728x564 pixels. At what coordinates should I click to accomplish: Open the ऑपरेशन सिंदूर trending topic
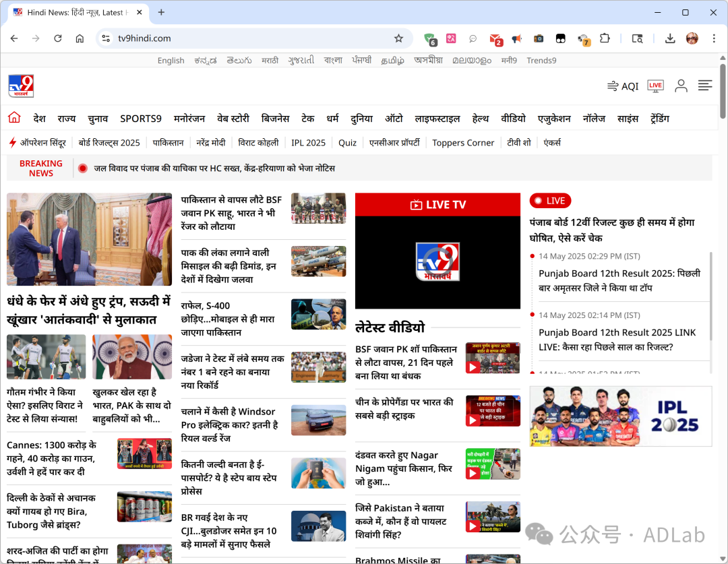coord(42,142)
